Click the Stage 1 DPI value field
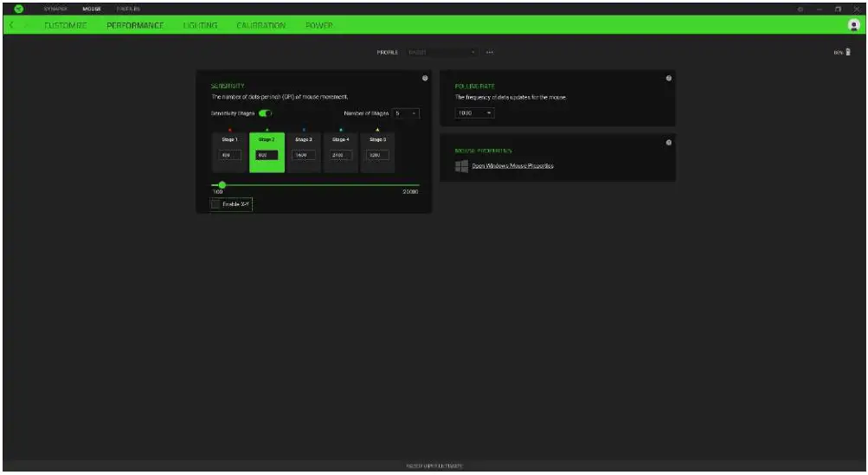Image resolution: width=868 pixels, height=475 pixels. [229, 155]
